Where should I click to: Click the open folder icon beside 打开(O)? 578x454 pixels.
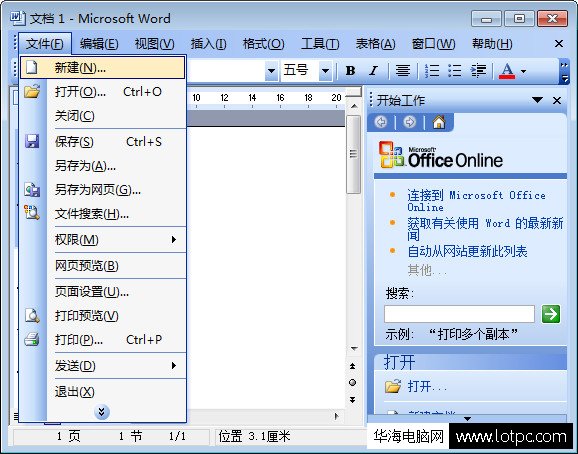pyautogui.click(x=32, y=91)
